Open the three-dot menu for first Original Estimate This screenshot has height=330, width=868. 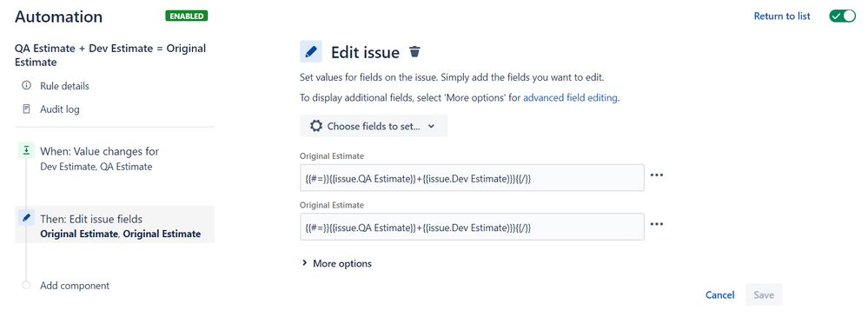pos(657,175)
